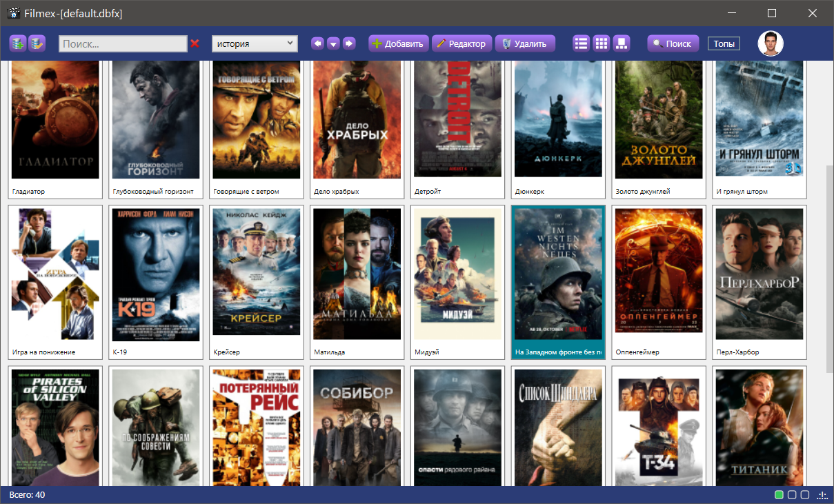Select the Список Шиндлера poster

[x=559, y=427]
